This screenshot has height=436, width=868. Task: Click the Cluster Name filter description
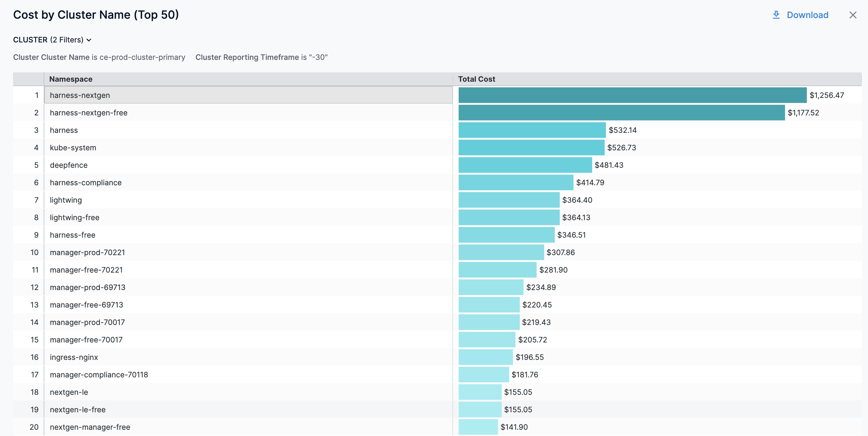(99, 58)
